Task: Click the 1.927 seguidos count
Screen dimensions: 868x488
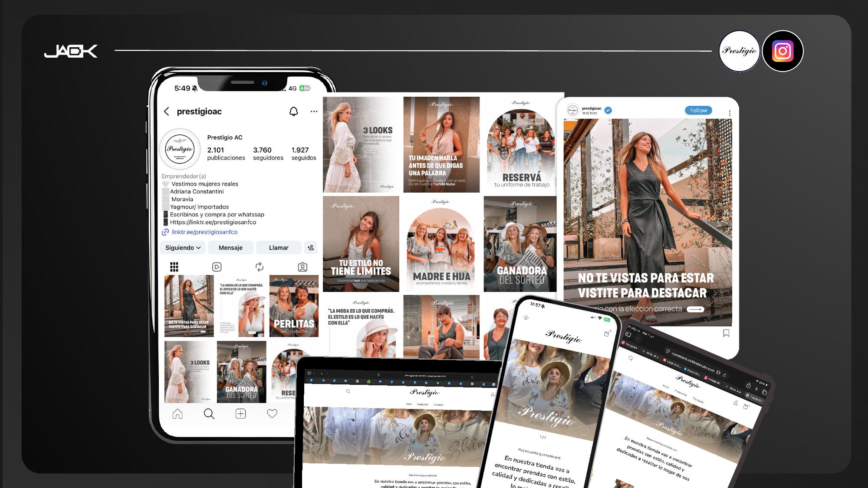Action: pyautogui.click(x=304, y=154)
